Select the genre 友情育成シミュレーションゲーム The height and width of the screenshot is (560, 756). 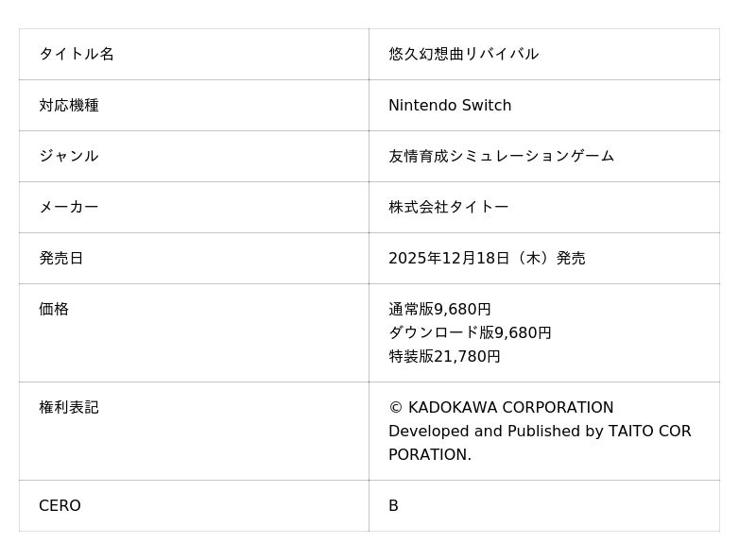[501, 156]
